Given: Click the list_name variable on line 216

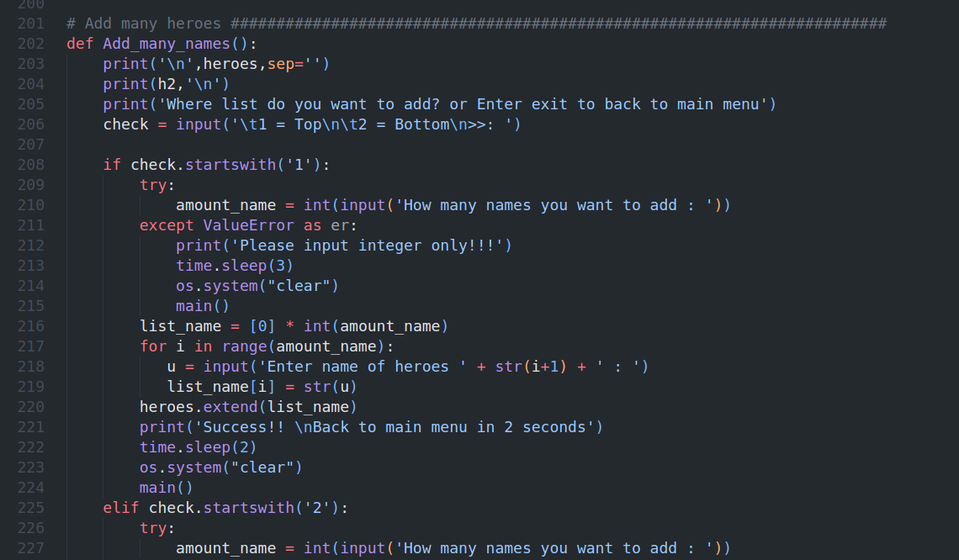Looking at the screenshot, I should 180,326.
